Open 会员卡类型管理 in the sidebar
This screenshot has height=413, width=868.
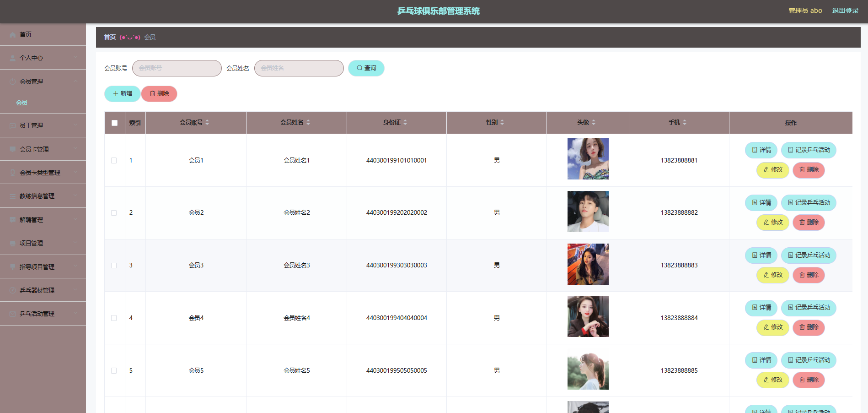pos(40,173)
